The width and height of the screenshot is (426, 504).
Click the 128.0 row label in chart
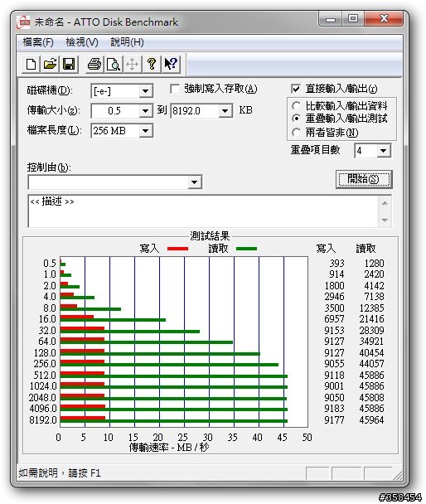point(45,353)
